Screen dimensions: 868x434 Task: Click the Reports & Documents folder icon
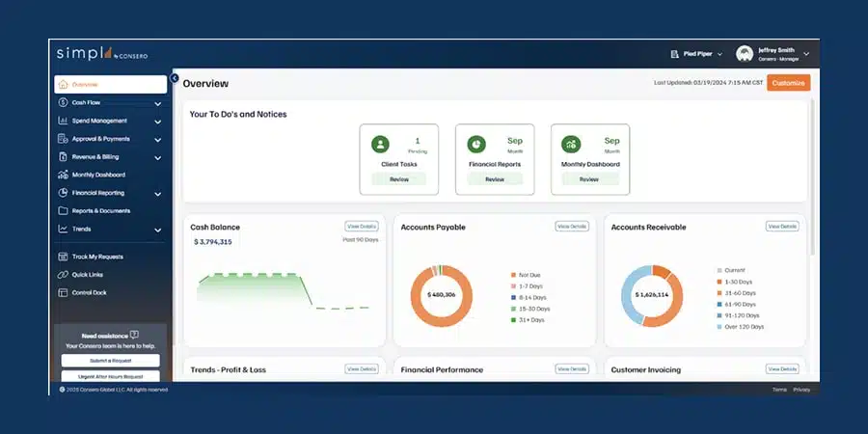(x=63, y=211)
